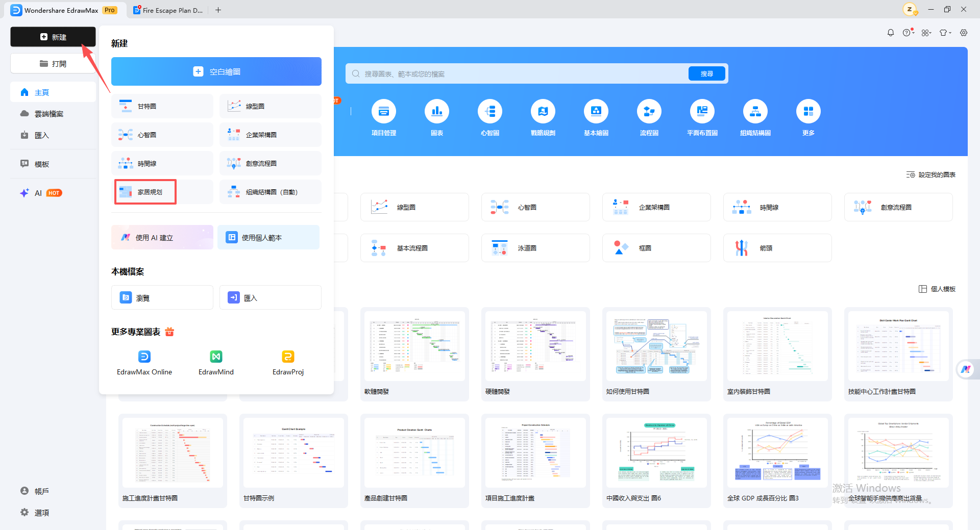The image size is (980, 530).
Task: Choose 企業架構圖 in the new panel
Action: point(271,135)
